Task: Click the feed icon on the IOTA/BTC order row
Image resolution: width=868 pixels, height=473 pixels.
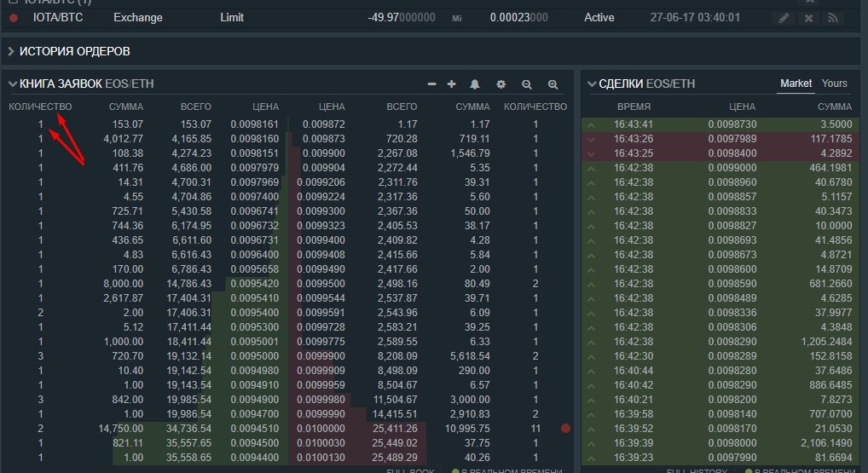Action: coord(832,18)
